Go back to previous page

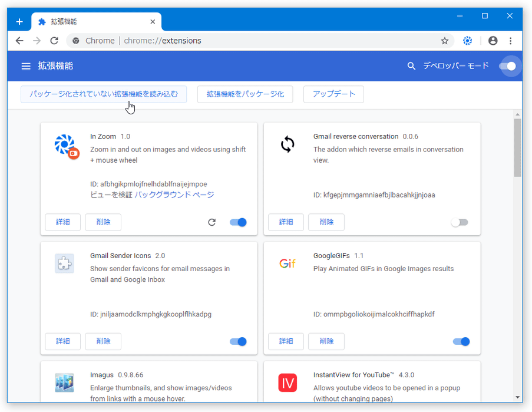[x=19, y=41]
